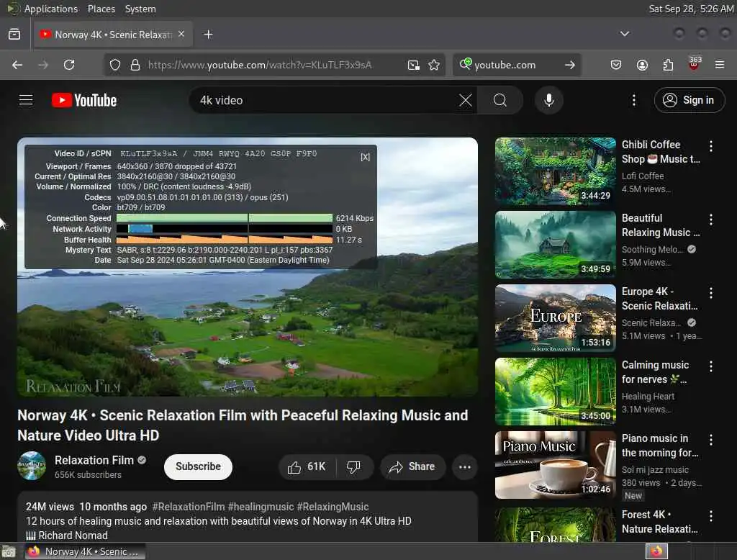Screen dimensions: 737x560
Task: Open the Lofi Coffee channel name
Action: [x=643, y=176]
